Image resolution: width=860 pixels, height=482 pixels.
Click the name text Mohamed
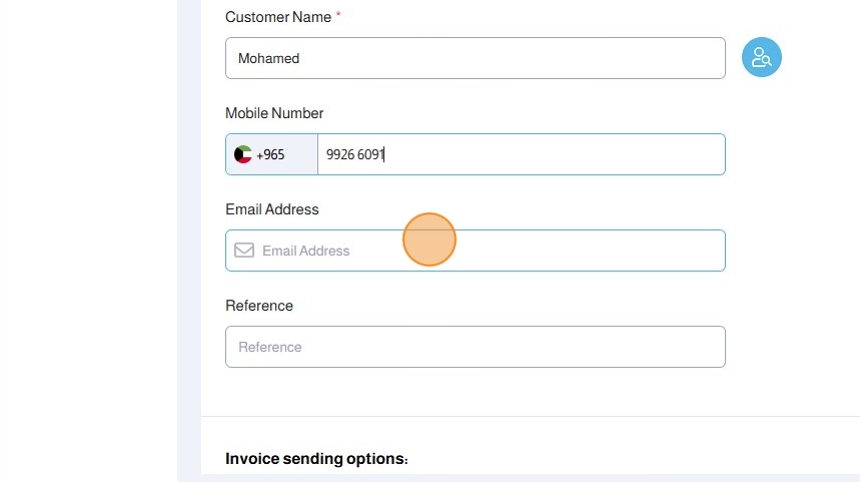click(268, 58)
